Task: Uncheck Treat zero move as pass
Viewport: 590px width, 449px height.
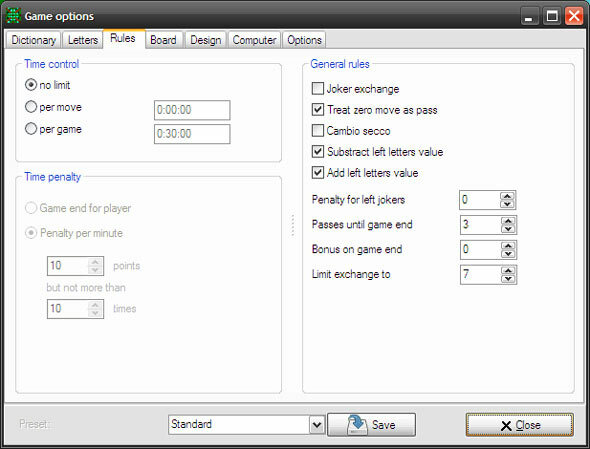Action: click(x=318, y=110)
